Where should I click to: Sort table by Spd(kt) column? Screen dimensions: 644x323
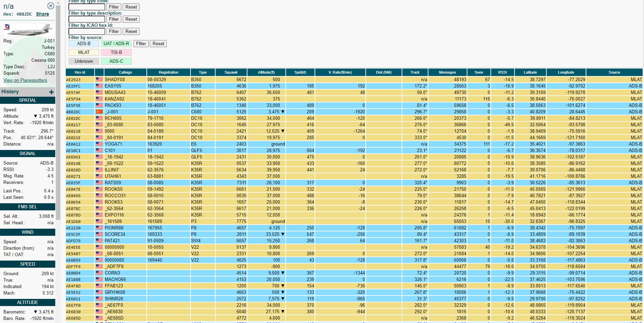pyautogui.click(x=300, y=72)
